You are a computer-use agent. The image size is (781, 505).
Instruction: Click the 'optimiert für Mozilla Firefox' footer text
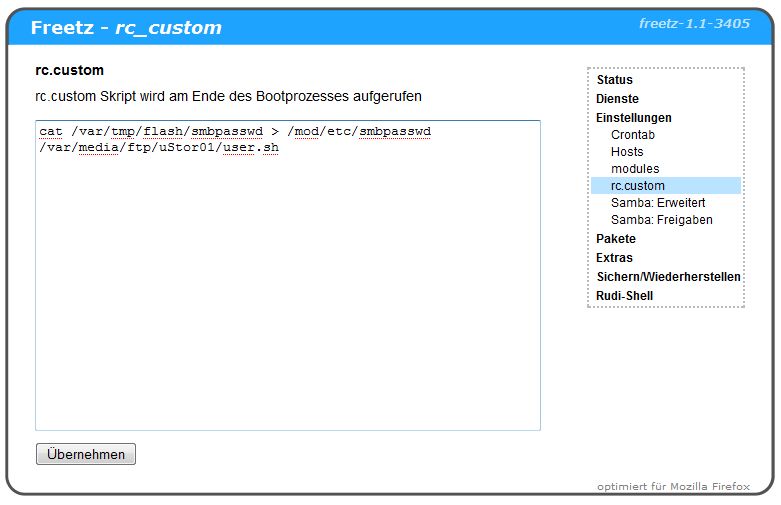pyautogui.click(x=673, y=487)
